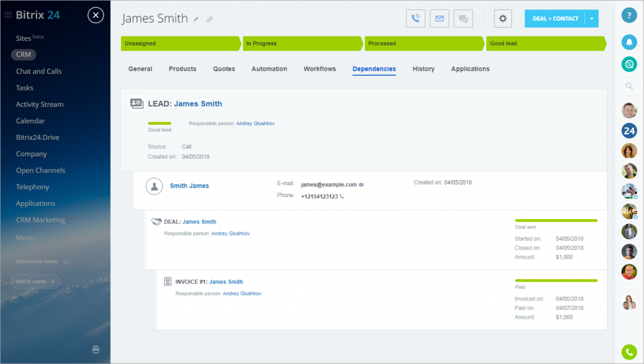Switch to the Products tab
Image resolution: width=644 pixels, height=364 pixels.
[x=182, y=69]
